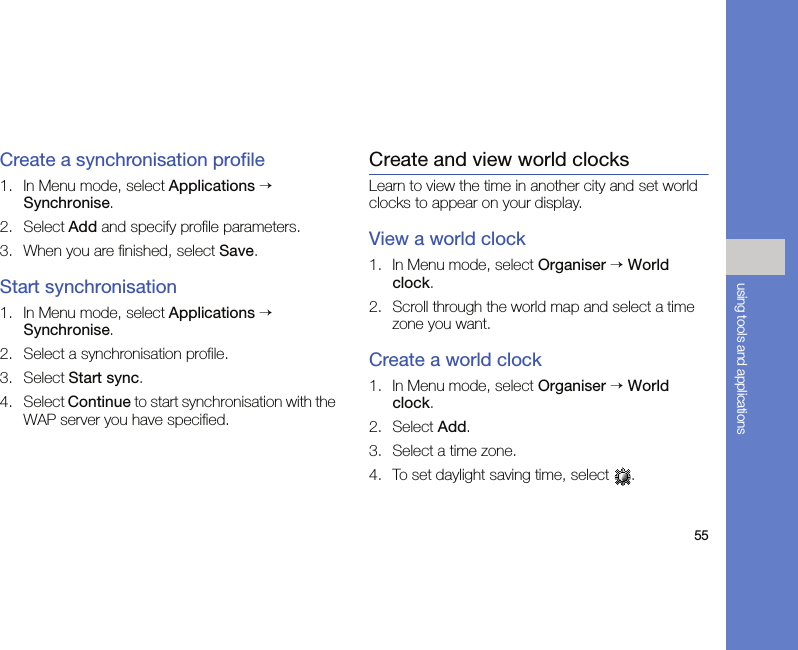
Task: Click the 'Start synchronisation' heading
Action: point(89,287)
